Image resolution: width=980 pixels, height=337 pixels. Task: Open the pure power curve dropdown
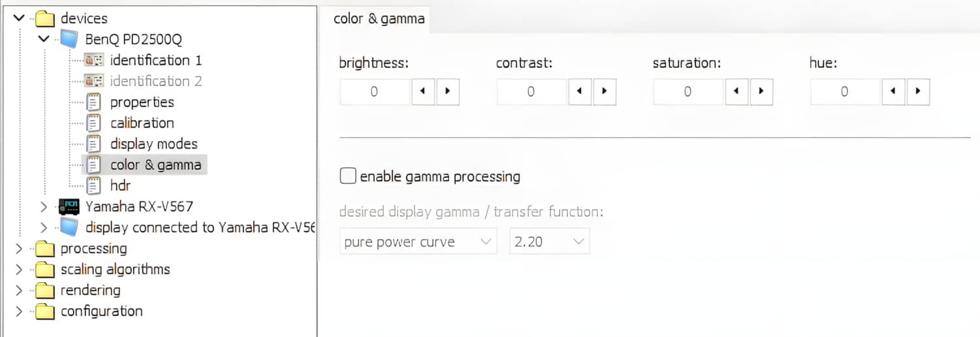[x=418, y=242]
